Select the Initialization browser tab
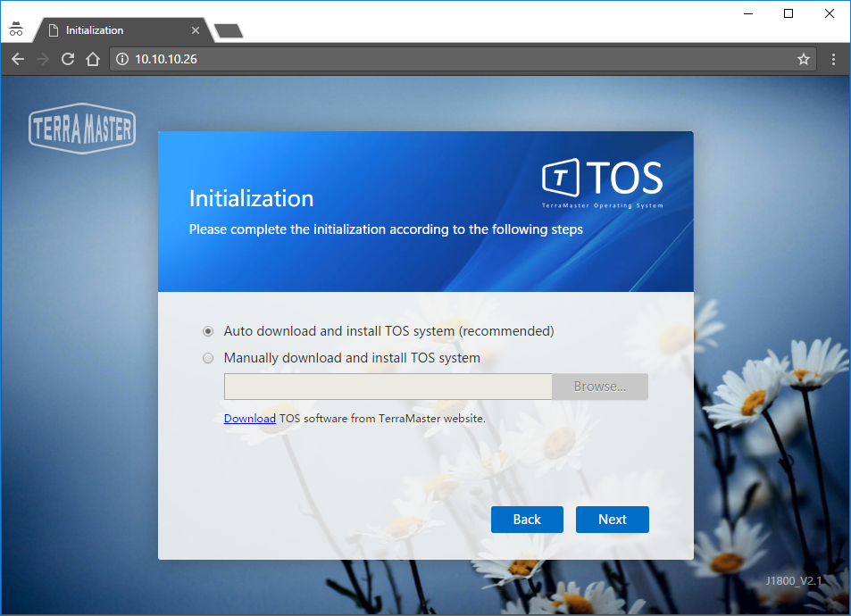The width and height of the screenshot is (851, 616). pos(122,30)
